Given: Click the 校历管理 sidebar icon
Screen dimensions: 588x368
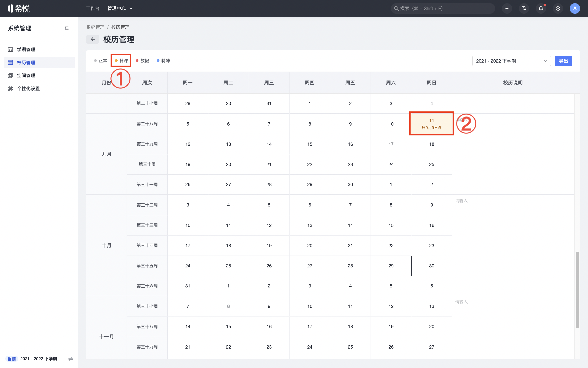Looking at the screenshot, I should coord(10,63).
